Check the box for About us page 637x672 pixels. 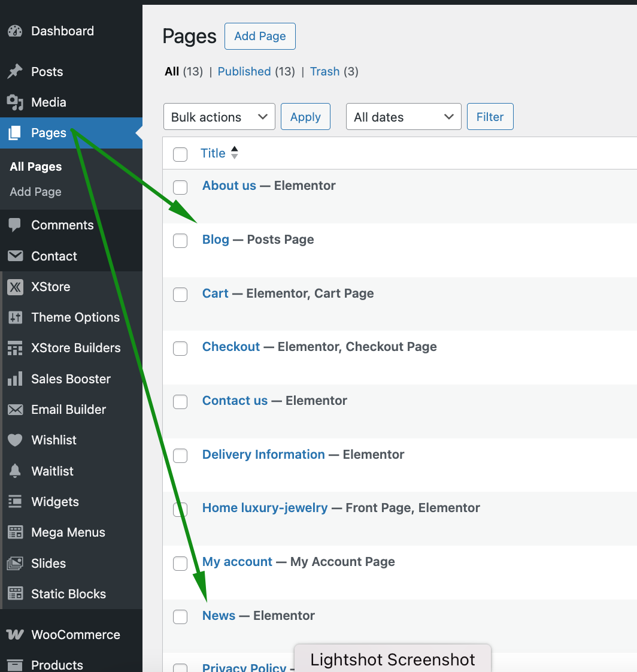pyautogui.click(x=180, y=187)
